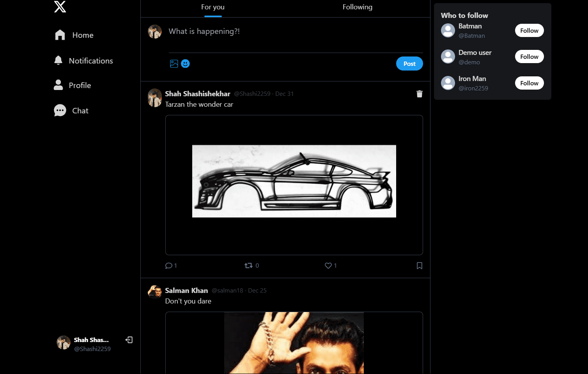The height and width of the screenshot is (374, 588).
Task: Click the @iron2259 handle text
Action: (473, 88)
